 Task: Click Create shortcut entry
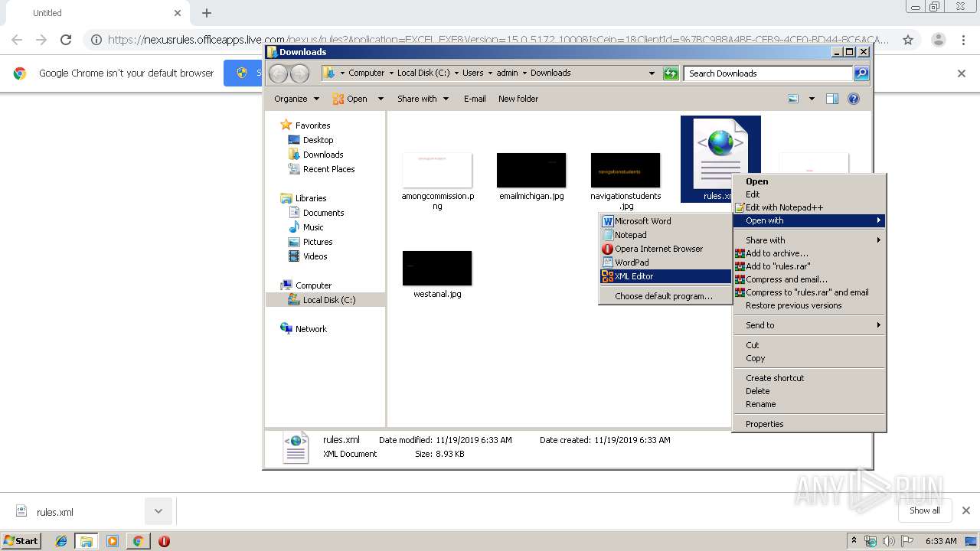809,378
